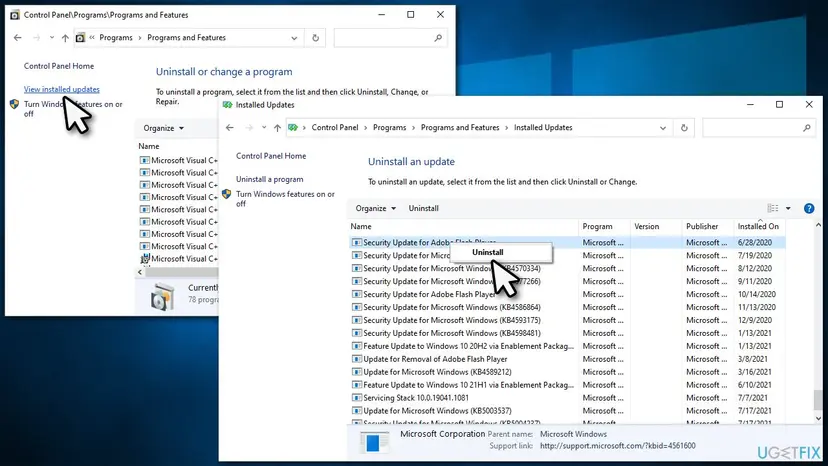Click support.microsoft.com support link
Image resolution: width=828 pixels, height=466 pixels.
[x=617, y=446]
